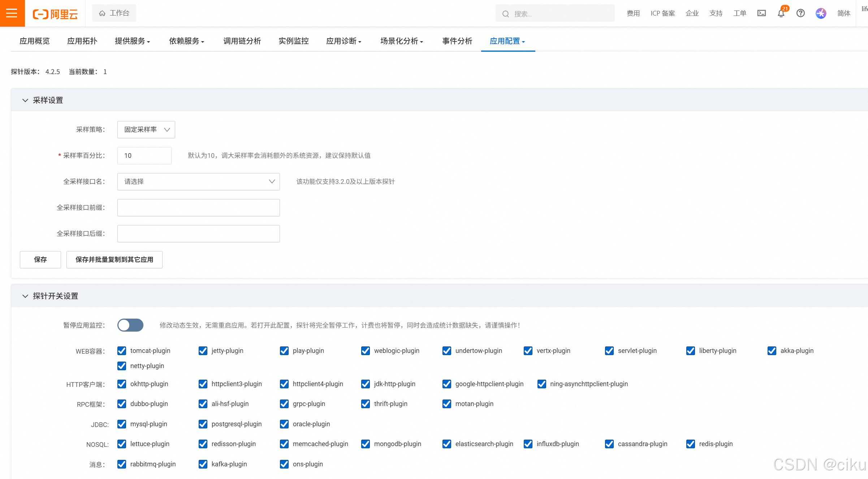This screenshot has height=479, width=868.
Task: Uncheck the dubbo-plugin checkbox
Action: (x=122, y=404)
